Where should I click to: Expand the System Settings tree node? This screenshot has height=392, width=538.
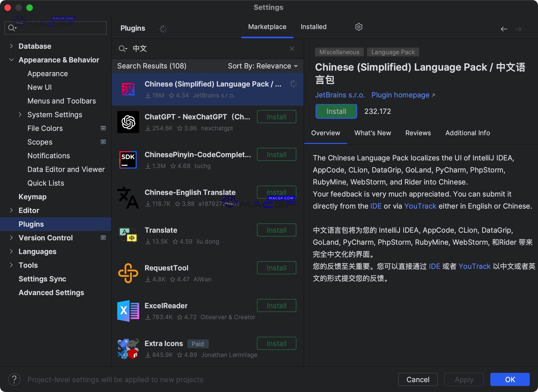pyautogui.click(x=20, y=114)
